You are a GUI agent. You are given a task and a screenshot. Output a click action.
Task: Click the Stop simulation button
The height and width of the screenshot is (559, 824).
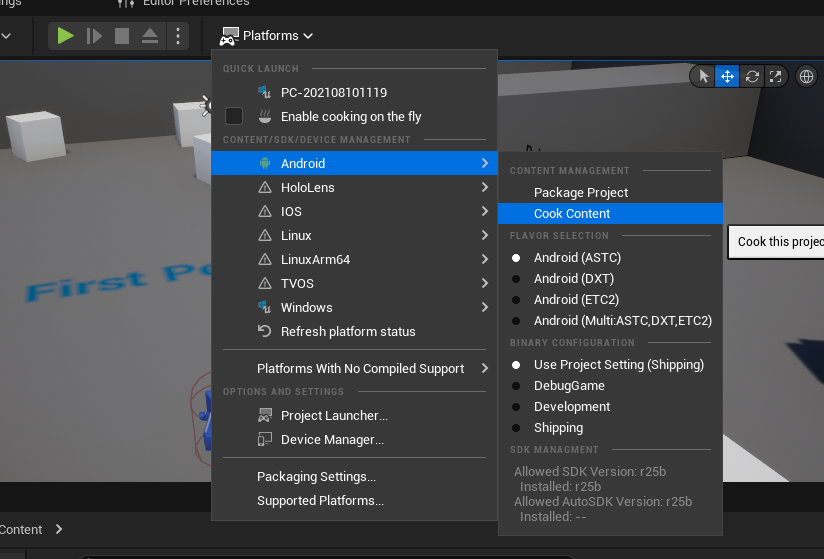click(122, 36)
